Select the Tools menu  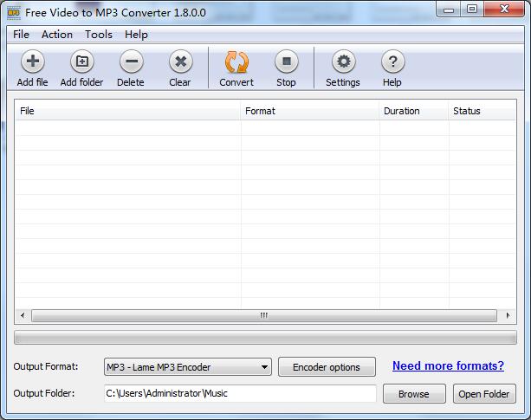click(99, 35)
